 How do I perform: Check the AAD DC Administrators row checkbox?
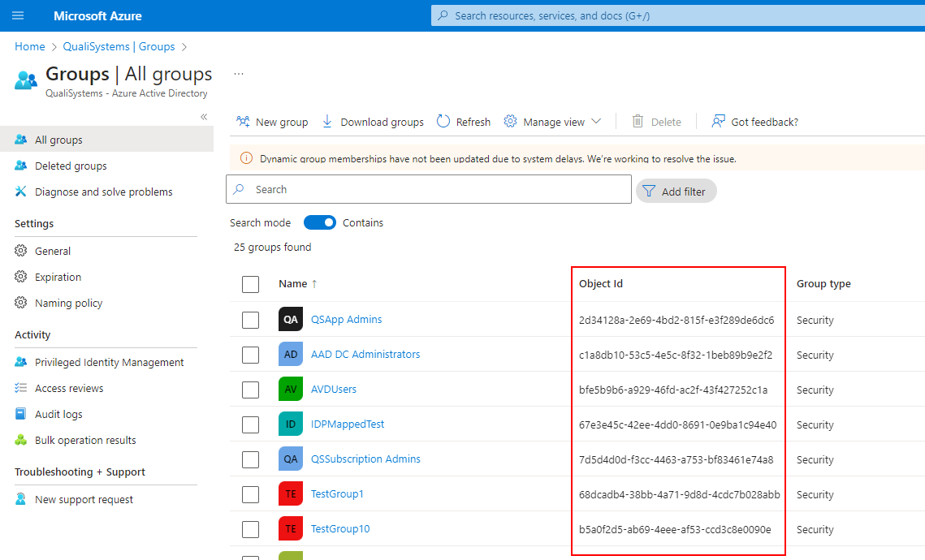click(x=251, y=355)
